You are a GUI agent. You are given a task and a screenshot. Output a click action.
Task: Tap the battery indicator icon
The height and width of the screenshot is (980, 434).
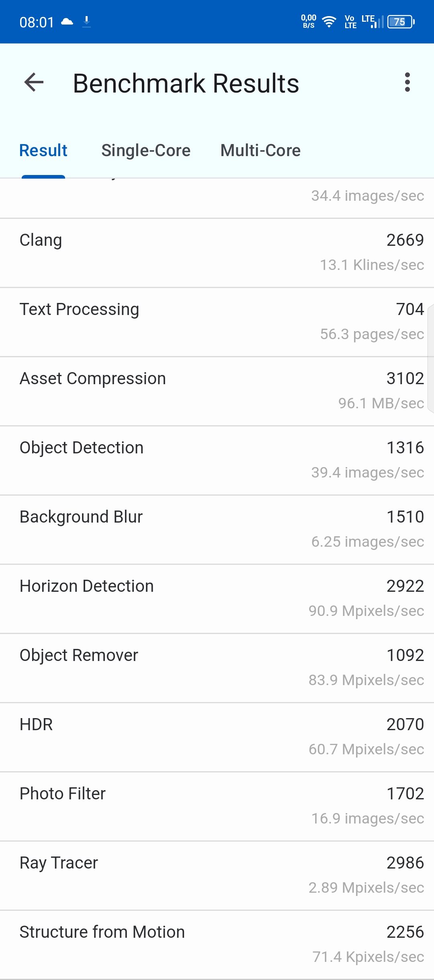[x=401, y=21]
